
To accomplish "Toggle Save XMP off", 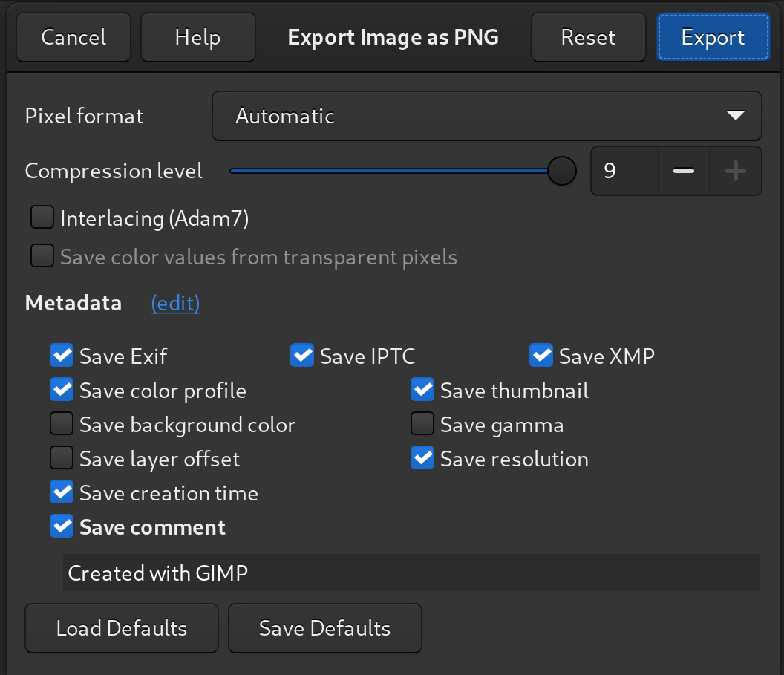I will (x=541, y=355).
